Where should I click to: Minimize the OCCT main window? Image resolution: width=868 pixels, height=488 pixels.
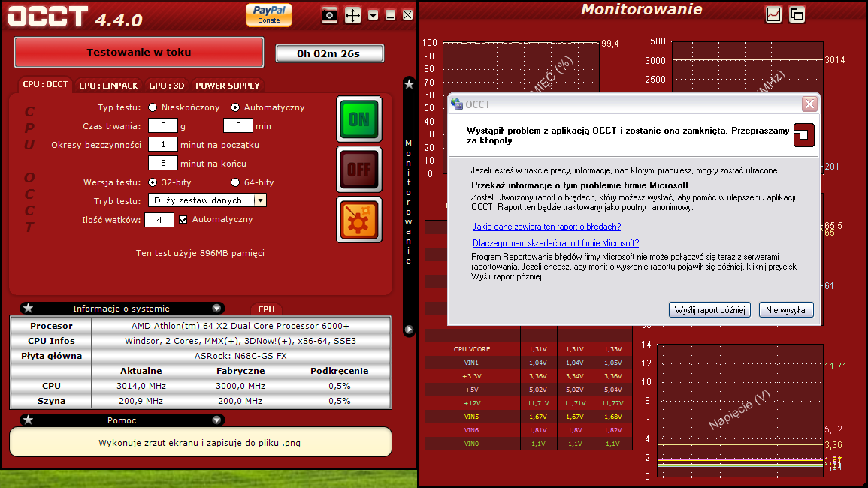(x=390, y=15)
